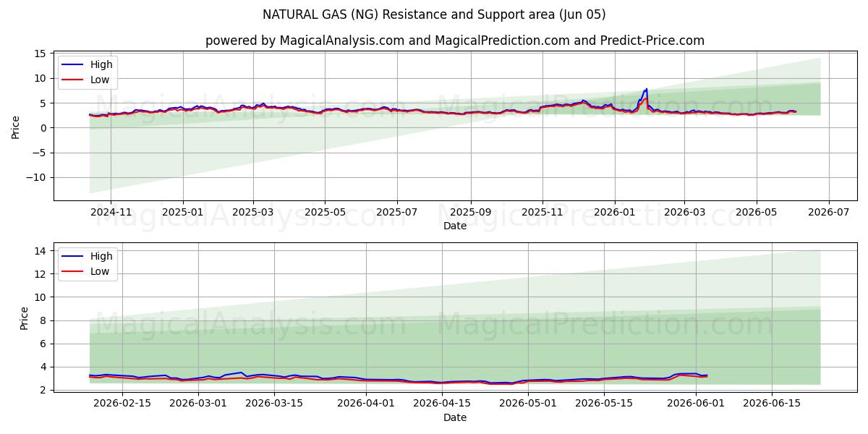Image resolution: width=868 pixels, height=434 pixels.
Task: Click the '2026-03-15' date tick label
Action: (275, 405)
